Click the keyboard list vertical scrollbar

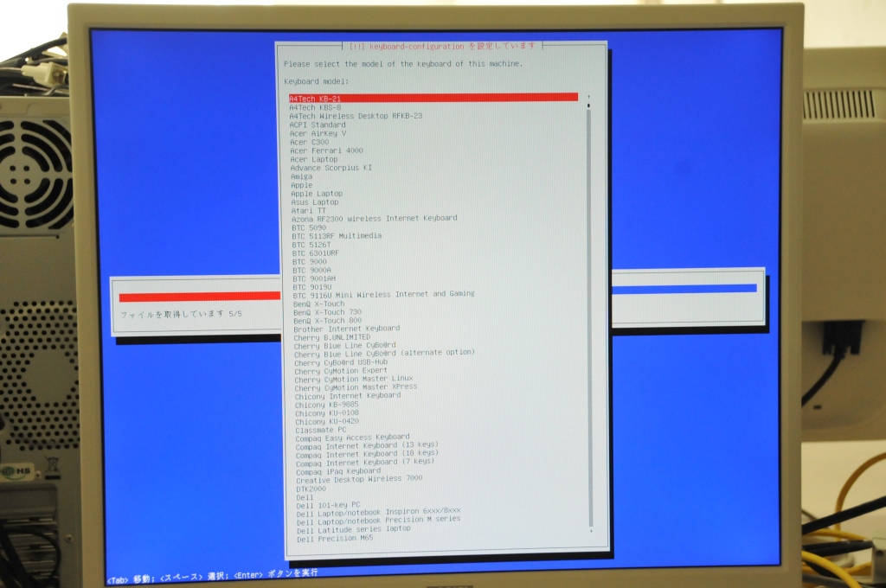pyautogui.click(x=589, y=311)
